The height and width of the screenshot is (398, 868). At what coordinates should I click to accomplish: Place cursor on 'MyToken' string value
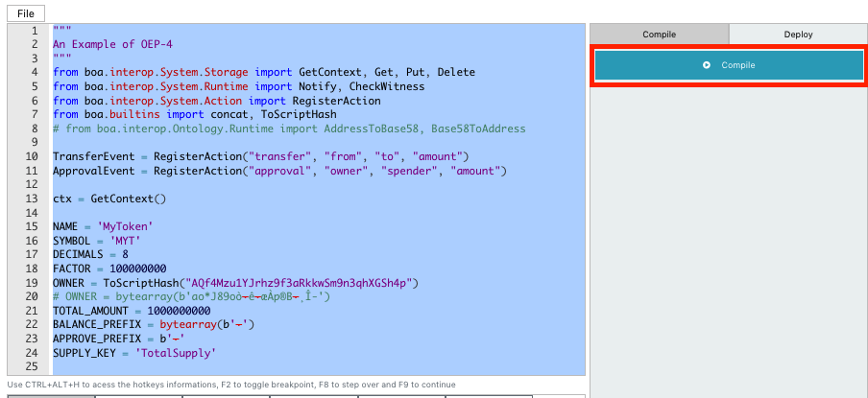[x=126, y=226]
